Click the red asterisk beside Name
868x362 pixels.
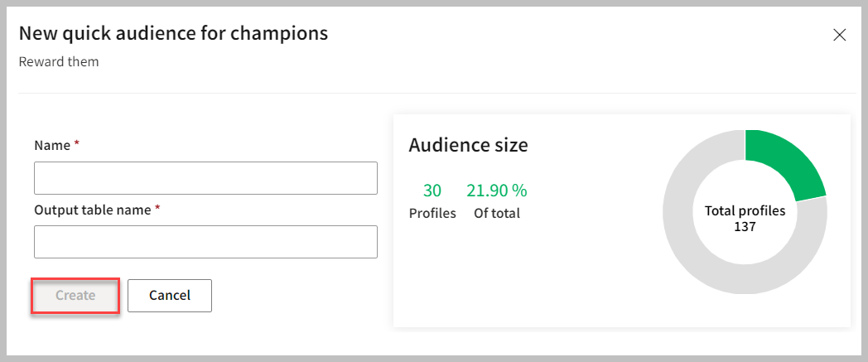77,144
